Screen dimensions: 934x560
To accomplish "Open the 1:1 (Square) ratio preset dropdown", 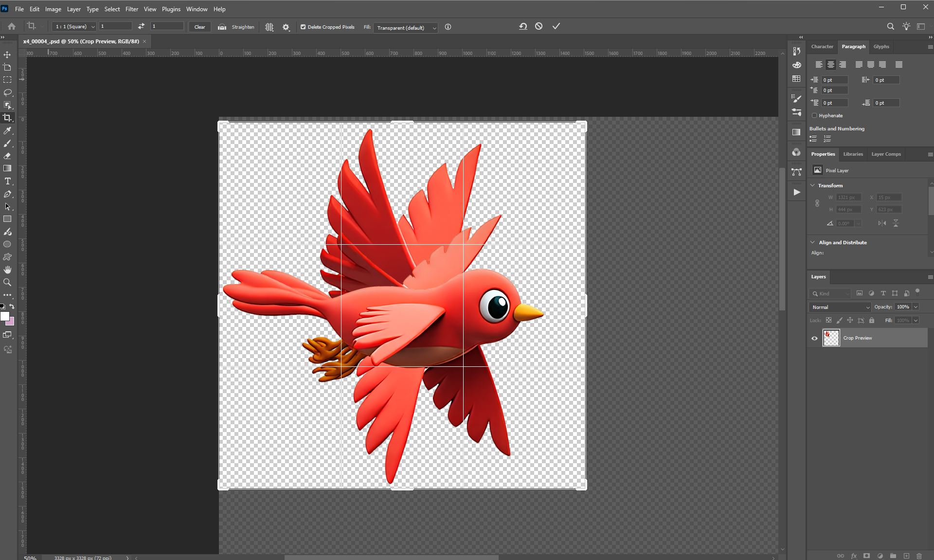I will coord(74,27).
